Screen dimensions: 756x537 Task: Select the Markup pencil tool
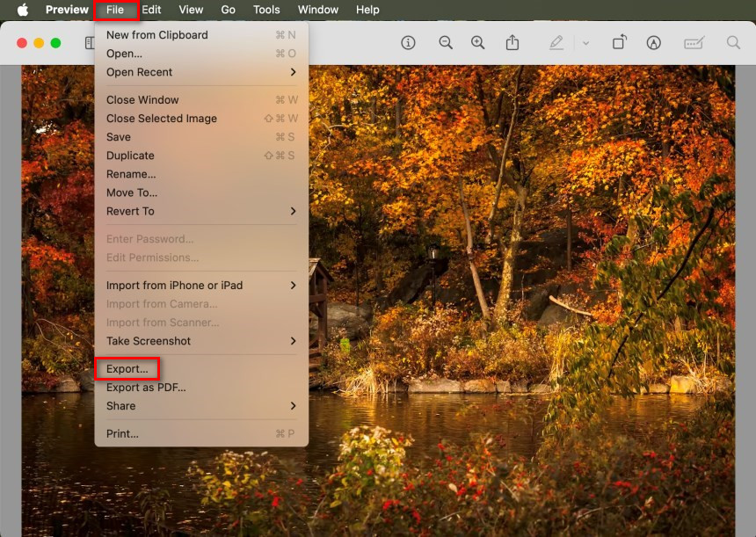(x=556, y=41)
